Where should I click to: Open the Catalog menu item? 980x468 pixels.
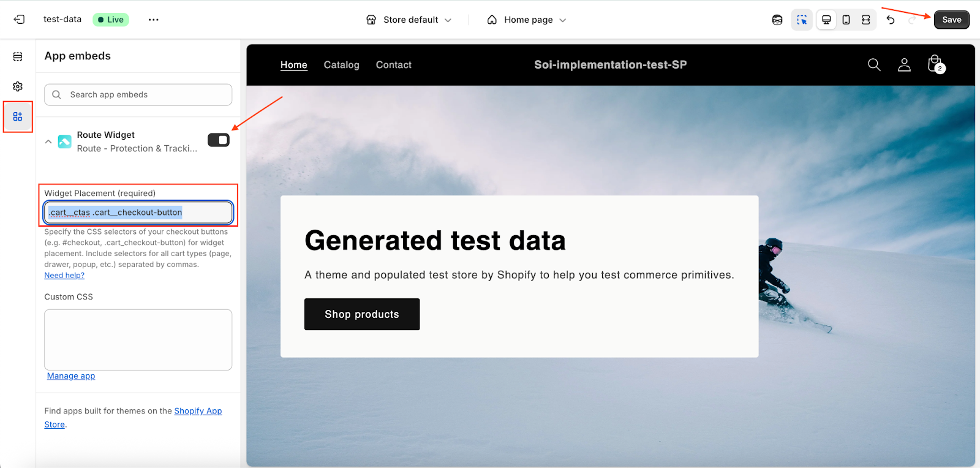pyautogui.click(x=341, y=65)
